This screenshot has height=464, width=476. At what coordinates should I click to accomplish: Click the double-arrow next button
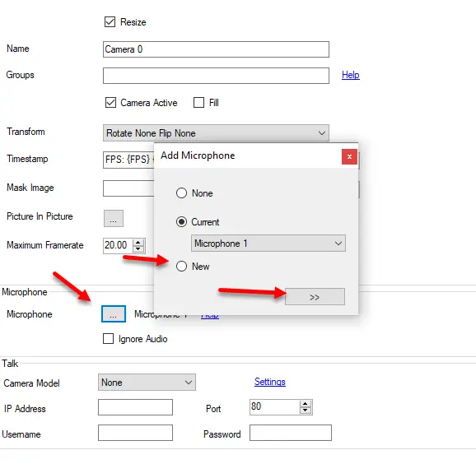(x=315, y=297)
